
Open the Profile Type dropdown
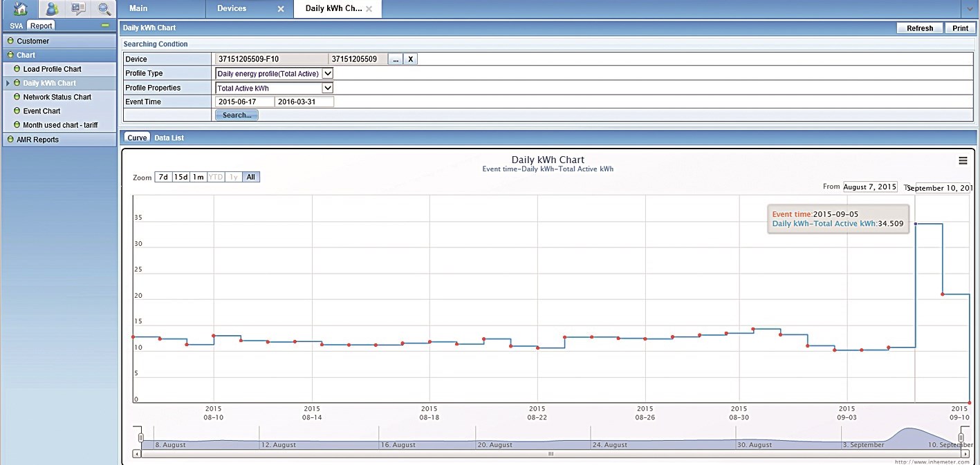click(328, 73)
